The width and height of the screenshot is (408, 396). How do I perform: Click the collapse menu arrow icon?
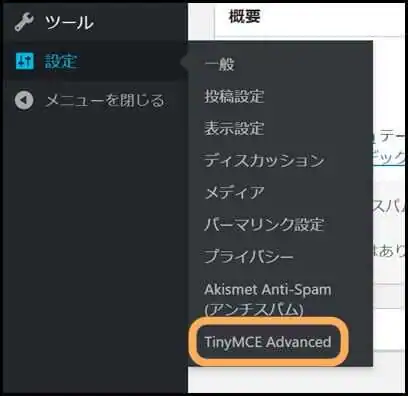tap(24, 100)
